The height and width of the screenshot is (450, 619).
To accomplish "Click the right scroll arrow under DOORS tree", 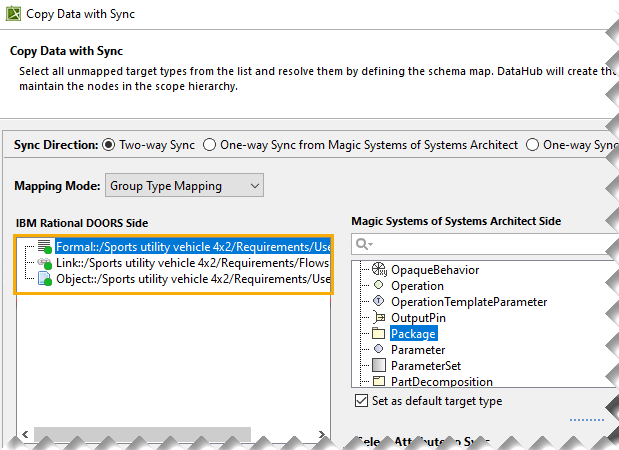I will tap(321, 434).
